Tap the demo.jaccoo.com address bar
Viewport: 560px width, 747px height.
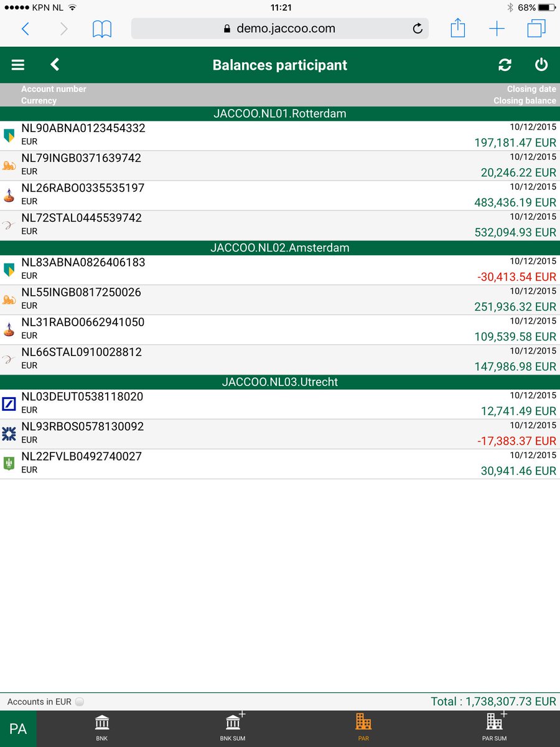tap(279, 29)
